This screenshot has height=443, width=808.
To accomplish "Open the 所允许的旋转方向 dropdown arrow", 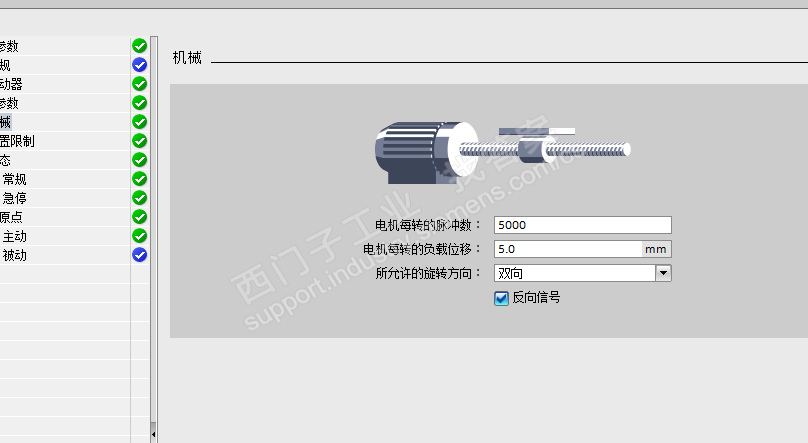I will 663,273.
